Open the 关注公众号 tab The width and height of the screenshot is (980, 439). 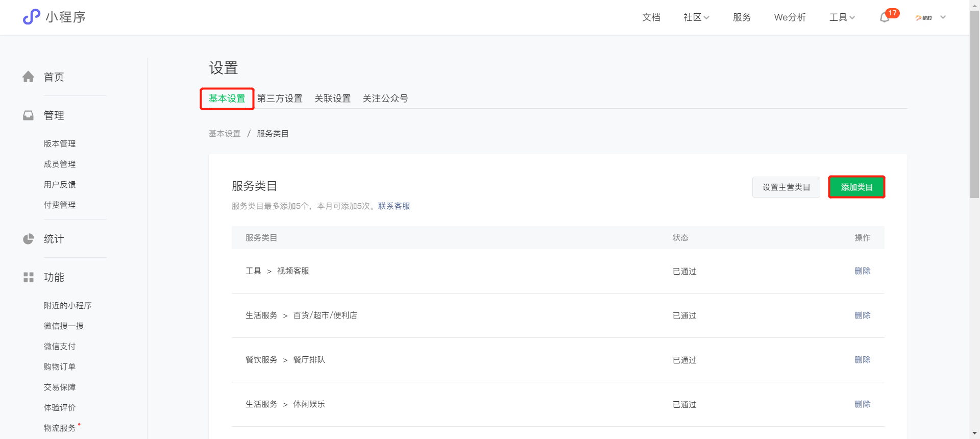click(x=385, y=99)
